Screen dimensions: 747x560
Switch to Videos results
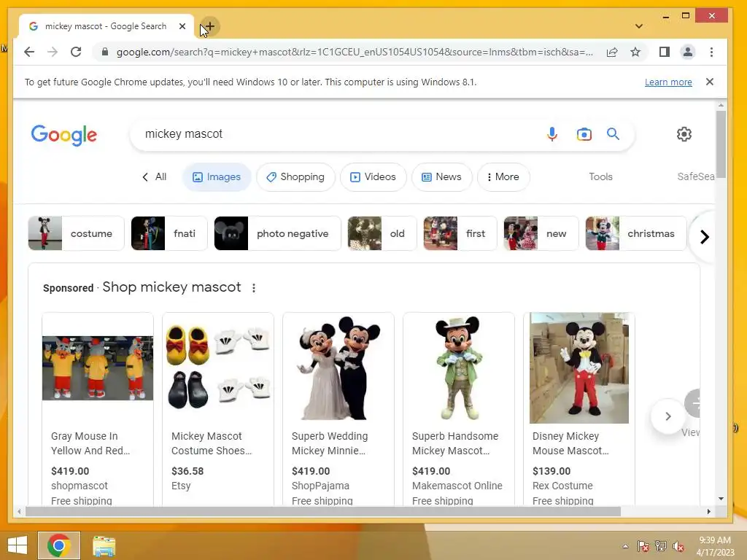[x=373, y=177]
